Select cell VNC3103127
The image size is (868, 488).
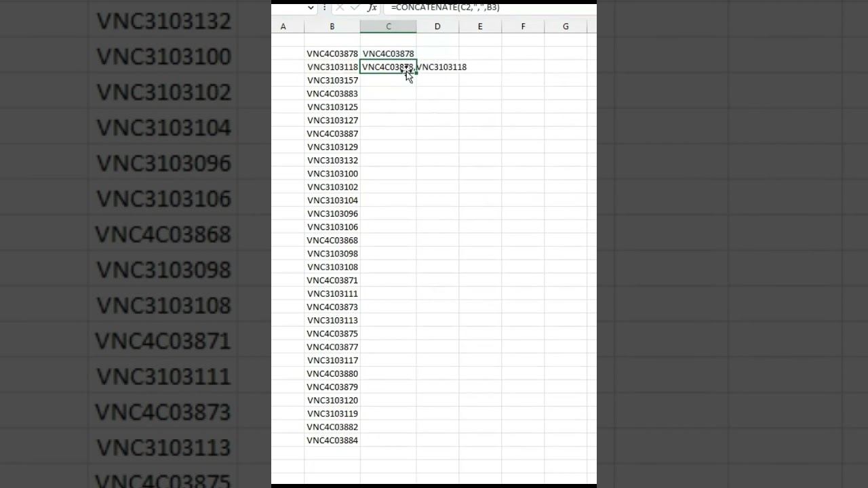(x=332, y=120)
